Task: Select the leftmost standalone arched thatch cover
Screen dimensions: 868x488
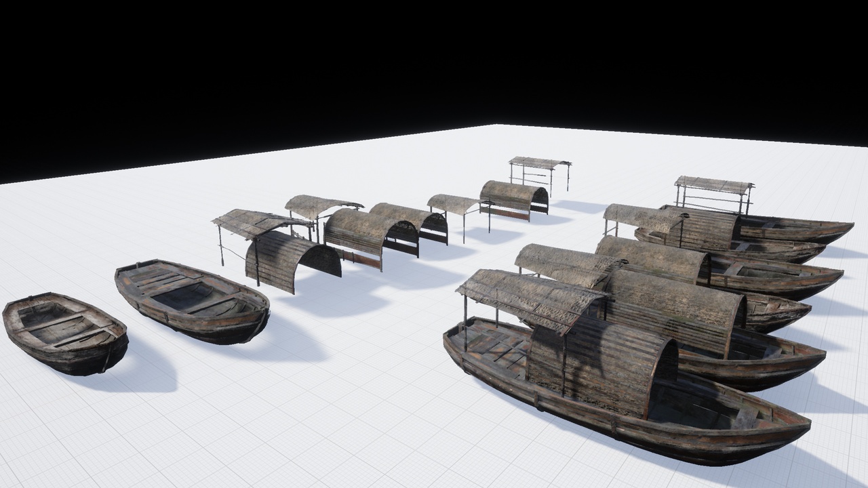Action: pos(293,262)
